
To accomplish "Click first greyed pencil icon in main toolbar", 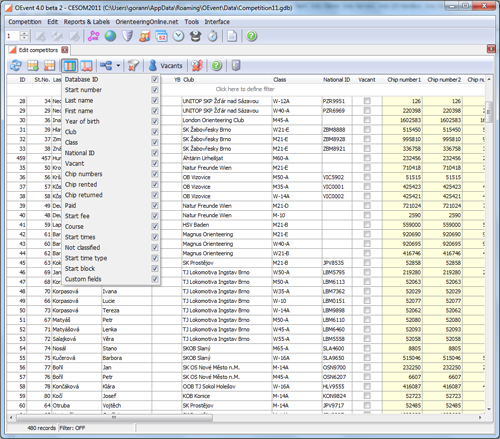I will [41, 36].
